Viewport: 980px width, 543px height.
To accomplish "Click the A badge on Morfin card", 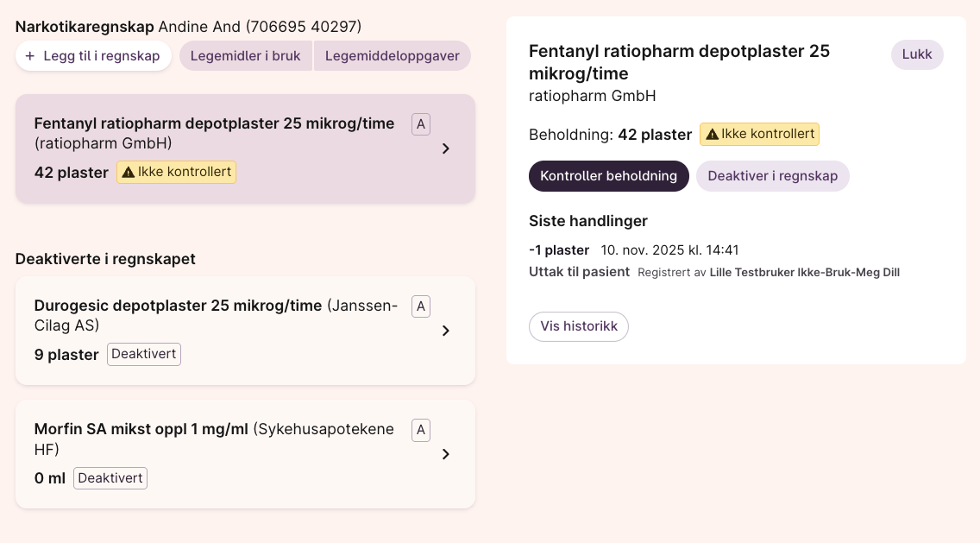I will pos(421,430).
